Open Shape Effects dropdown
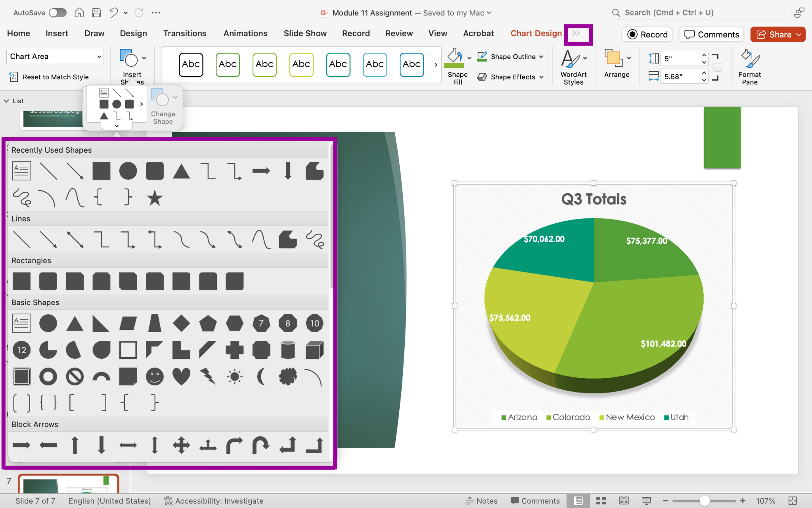The image size is (812, 508). coord(542,77)
